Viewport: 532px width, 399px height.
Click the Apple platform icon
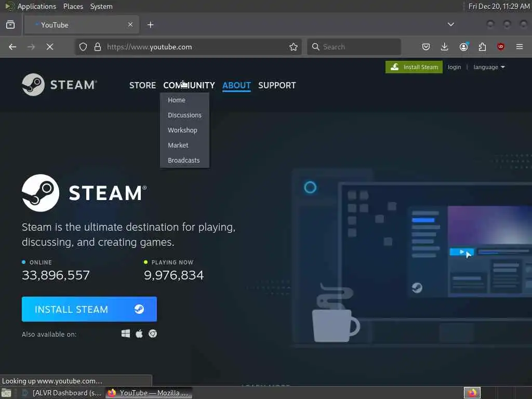139,334
